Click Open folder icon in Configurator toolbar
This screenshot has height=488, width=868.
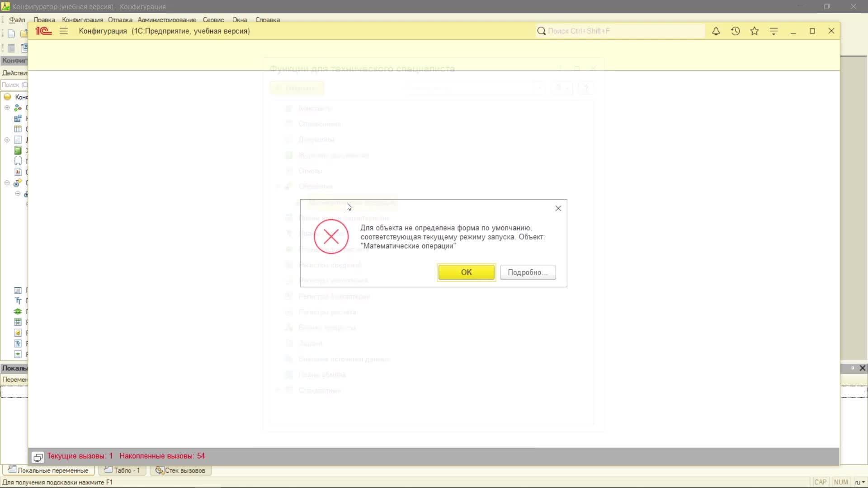(24, 33)
